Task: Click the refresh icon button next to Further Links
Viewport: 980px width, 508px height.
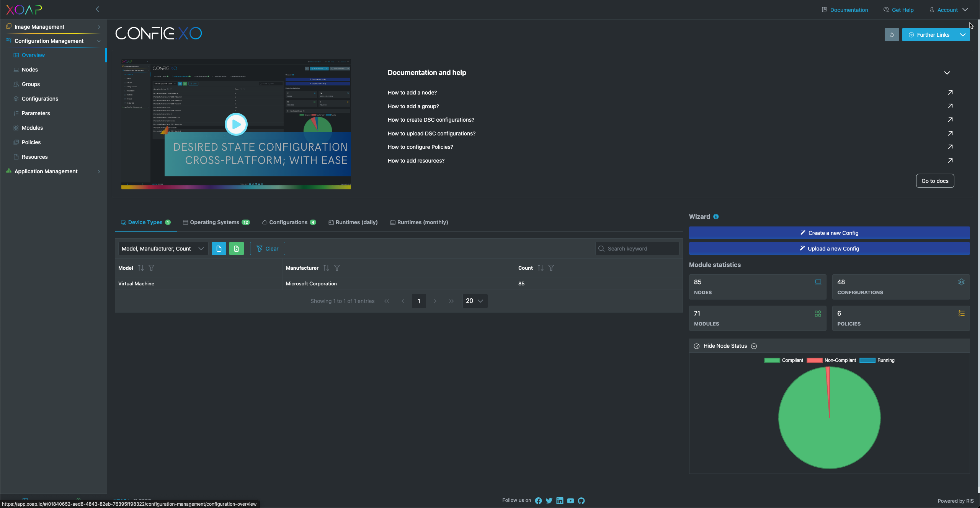Action: (892, 35)
